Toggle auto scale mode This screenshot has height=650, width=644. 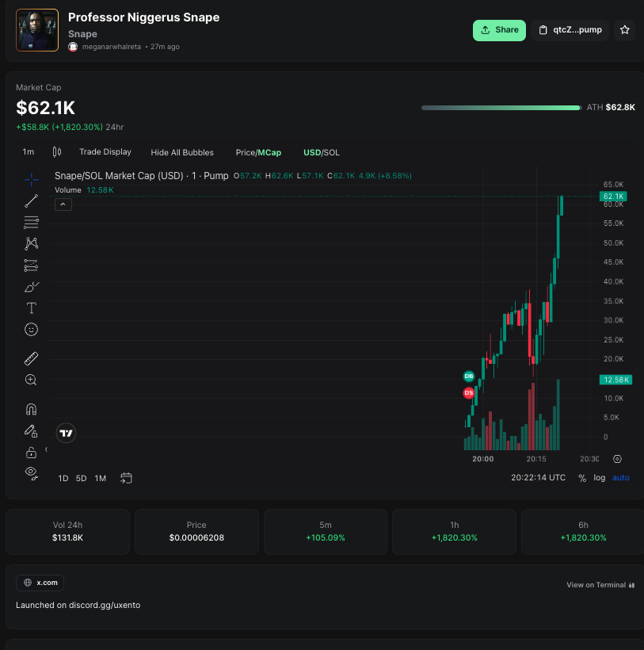pos(621,477)
